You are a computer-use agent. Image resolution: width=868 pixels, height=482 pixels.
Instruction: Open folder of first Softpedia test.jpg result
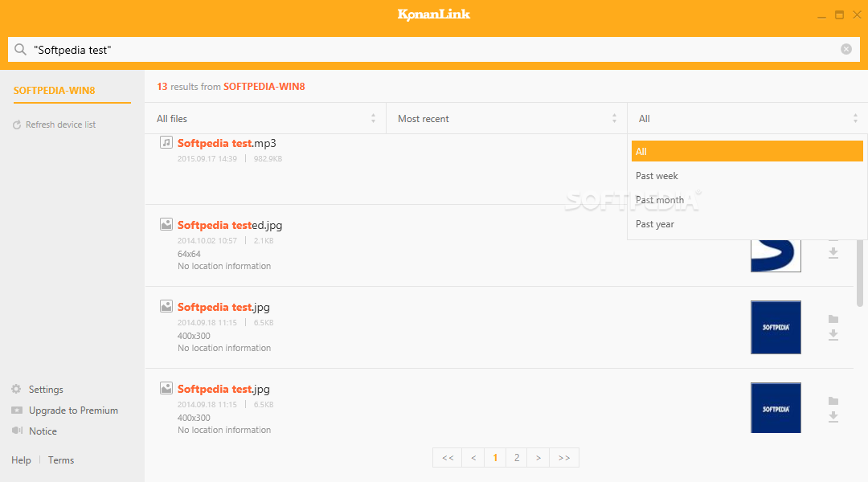click(x=833, y=319)
